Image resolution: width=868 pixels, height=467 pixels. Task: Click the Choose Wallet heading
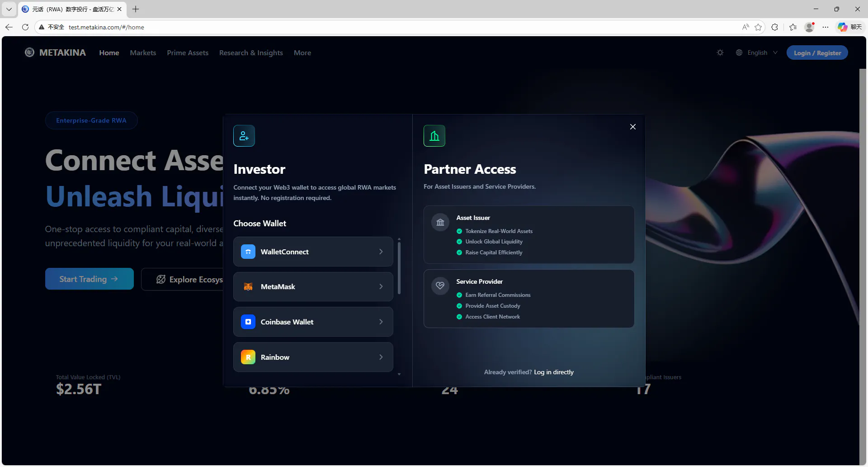coord(260,223)
